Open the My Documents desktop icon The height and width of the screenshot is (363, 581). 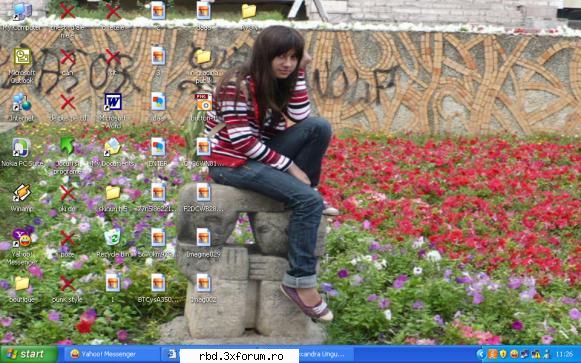click(x=112, y=147)
